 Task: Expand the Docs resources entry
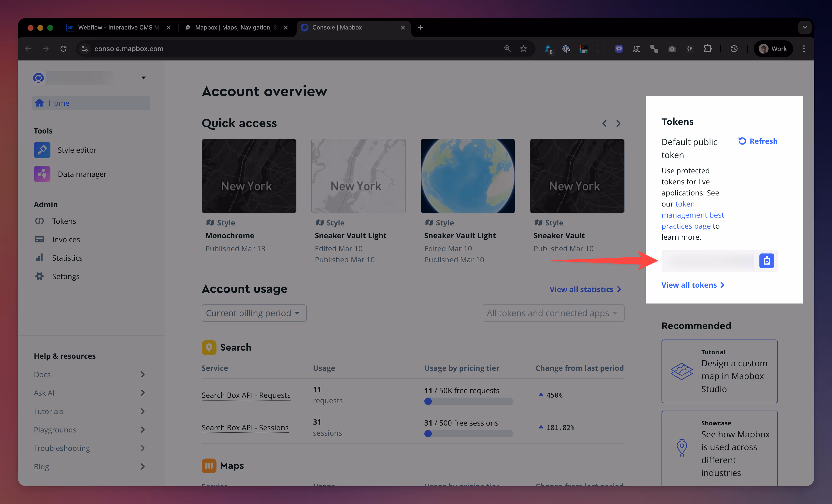coord(90,374)
